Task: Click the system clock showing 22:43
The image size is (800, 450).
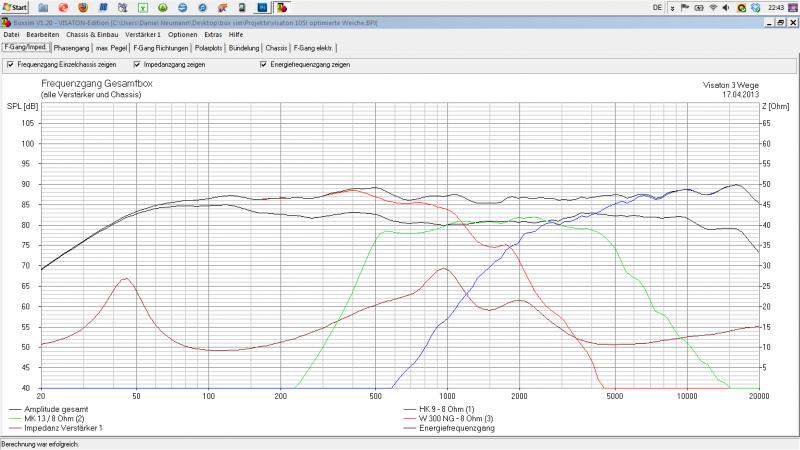Action: [776, 7]
